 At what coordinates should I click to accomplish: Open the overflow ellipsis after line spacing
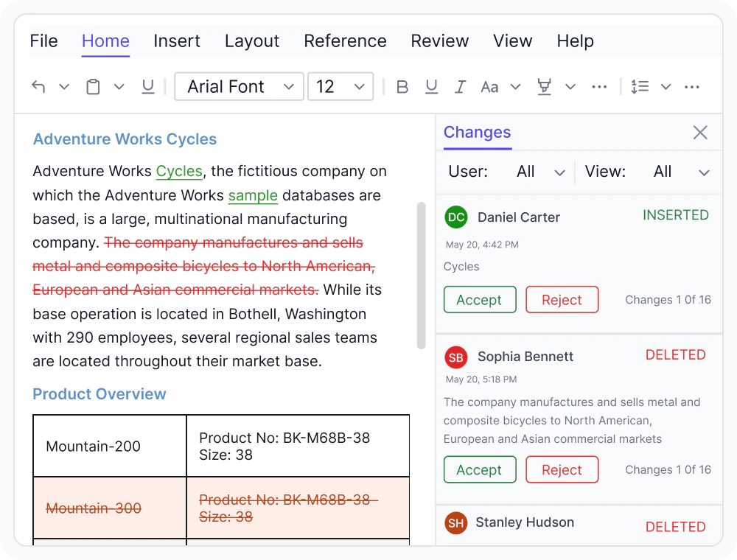coord(692,87)
